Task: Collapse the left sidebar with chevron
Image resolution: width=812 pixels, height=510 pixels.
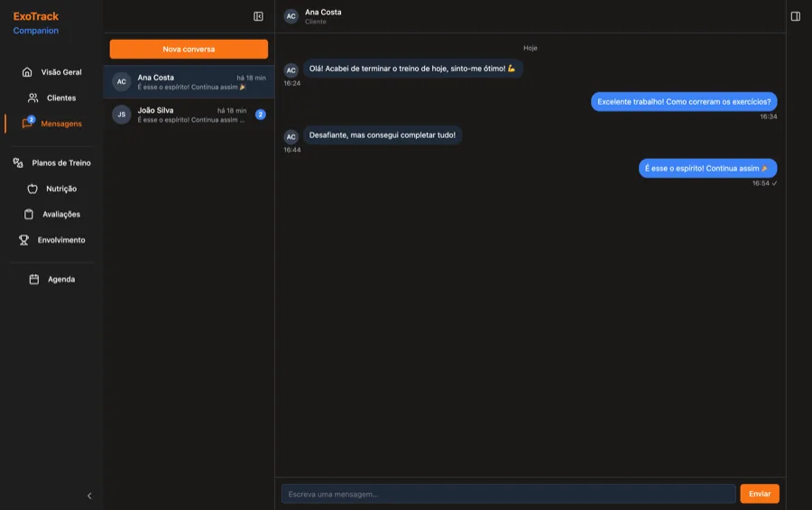Action: pyautogui.click(x=89, y=496)
